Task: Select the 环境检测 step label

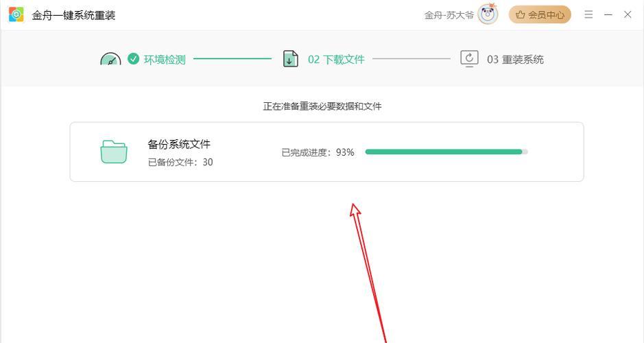Action: [165, 60]
